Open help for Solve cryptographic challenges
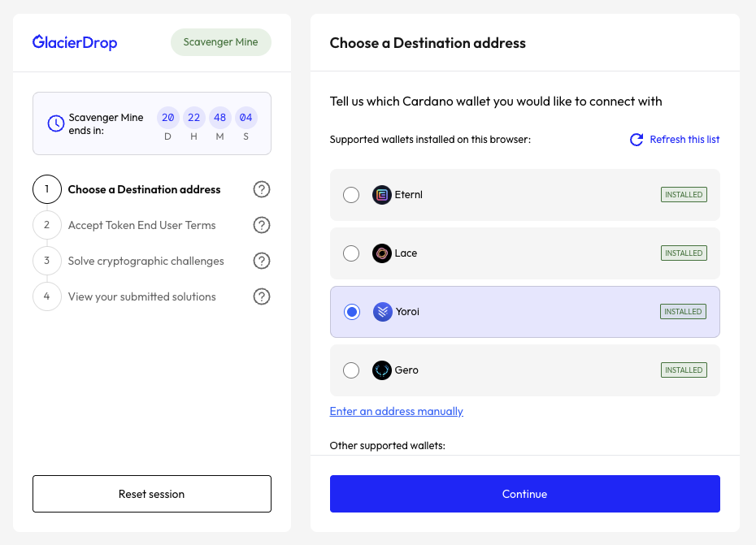This screenshot has width=756, height=545. pos(262,261)
